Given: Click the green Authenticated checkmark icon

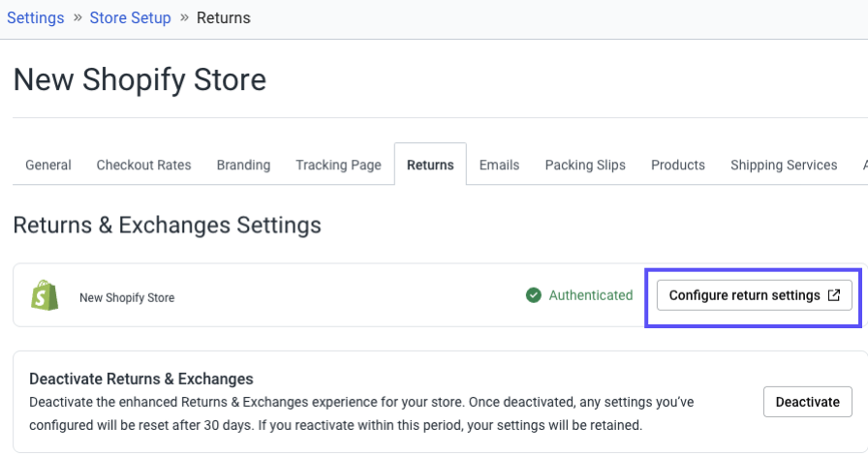Looking at the screenshot, I should (534, 295).
